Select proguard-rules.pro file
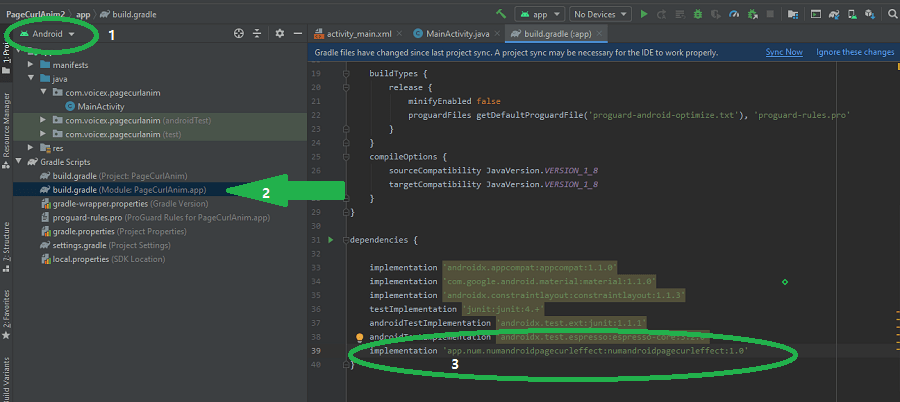 pyautogui.click(x=155, y=218)
